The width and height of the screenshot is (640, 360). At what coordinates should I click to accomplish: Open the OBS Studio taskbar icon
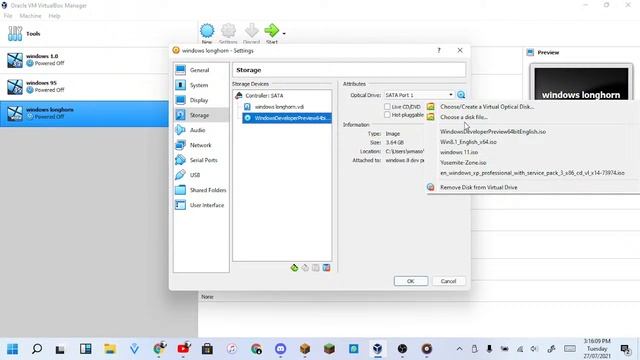click(x=402, y=349)
